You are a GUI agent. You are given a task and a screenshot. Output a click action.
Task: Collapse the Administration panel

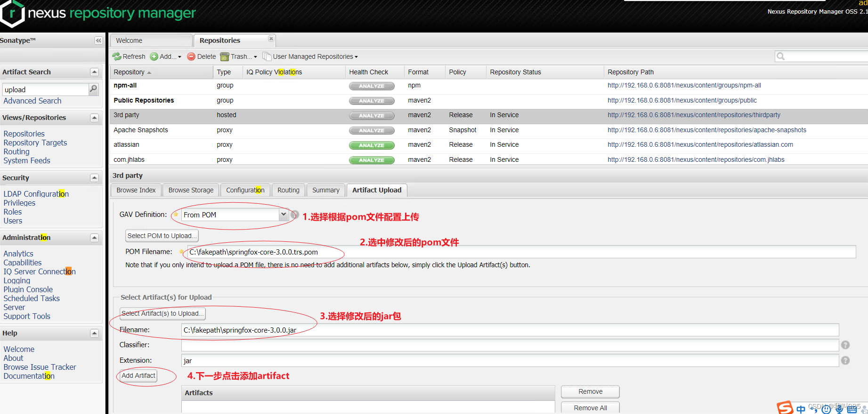(94, 238)
